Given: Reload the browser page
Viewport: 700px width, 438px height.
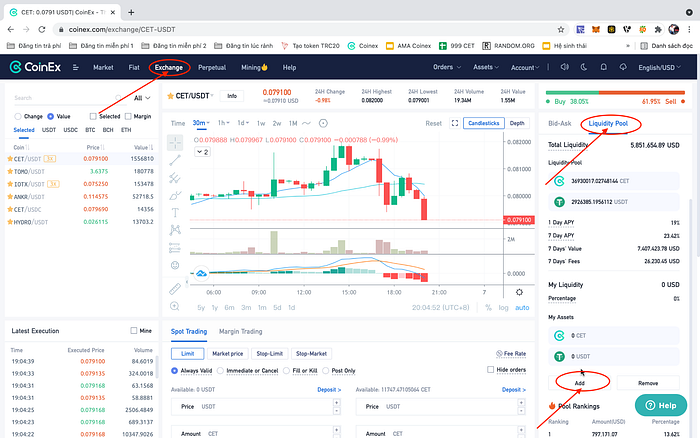Looking at the screenshot, I should click(42, 29).
